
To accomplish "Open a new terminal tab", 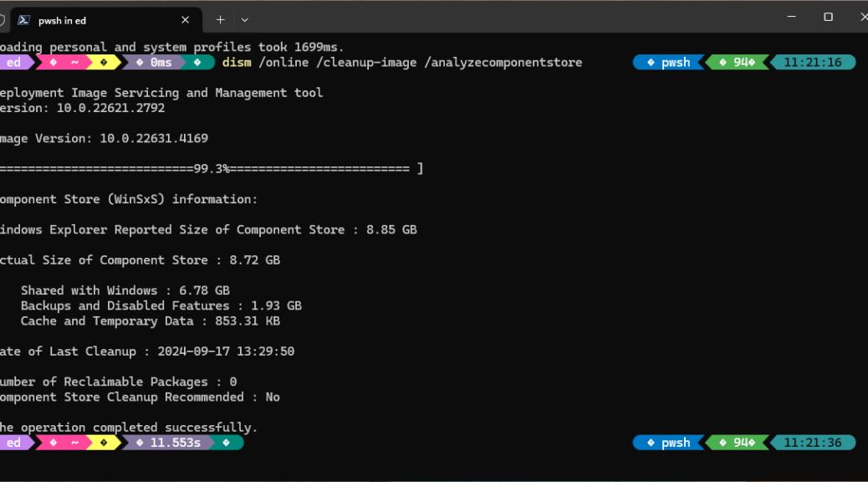I will [x=220, y=20].
